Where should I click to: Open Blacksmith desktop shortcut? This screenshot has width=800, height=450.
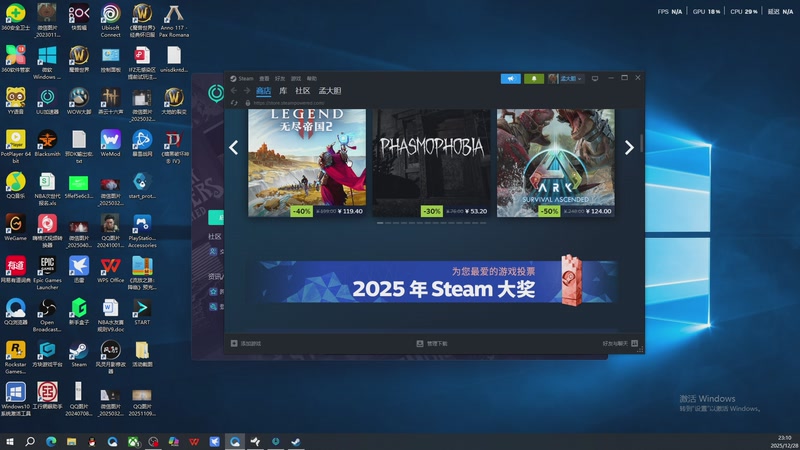[47, 143]
